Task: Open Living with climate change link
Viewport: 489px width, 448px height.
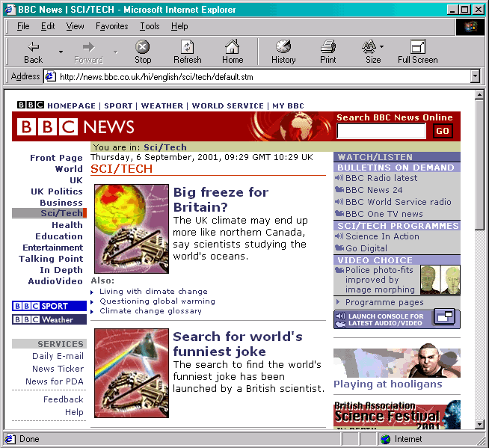Action: click(x=153, y=292)
